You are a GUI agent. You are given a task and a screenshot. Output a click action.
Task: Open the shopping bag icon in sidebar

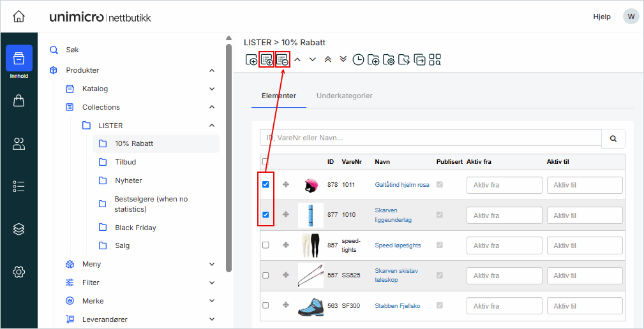click(x=19, y=101)
